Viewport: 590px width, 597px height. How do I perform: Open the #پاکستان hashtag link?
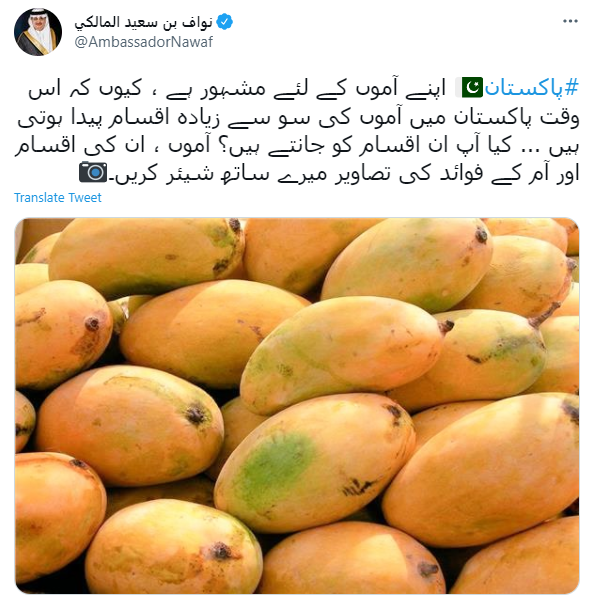coord(531,88)
